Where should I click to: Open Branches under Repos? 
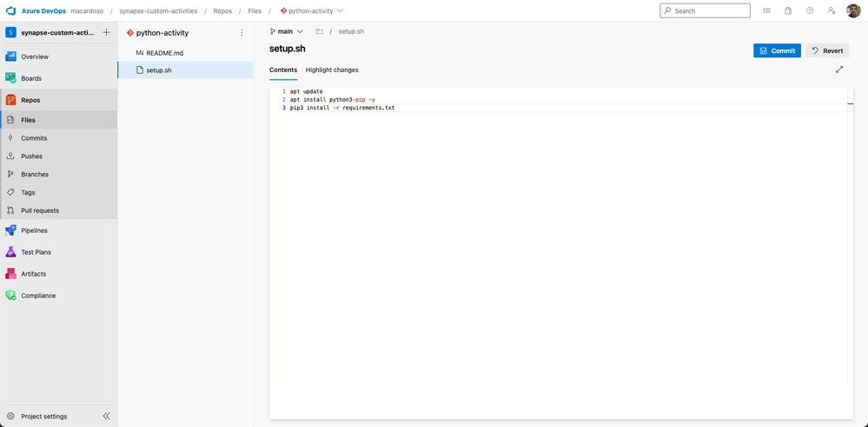click(59, 174)
